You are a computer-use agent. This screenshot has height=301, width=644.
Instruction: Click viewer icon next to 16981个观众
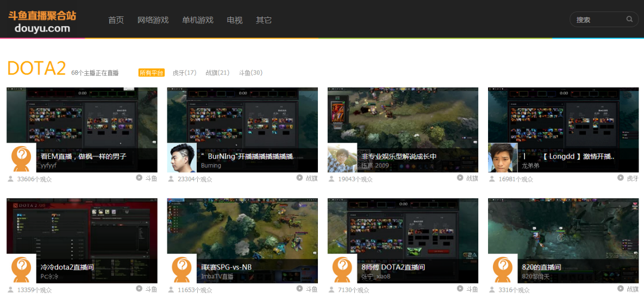[x=492, y=179]
